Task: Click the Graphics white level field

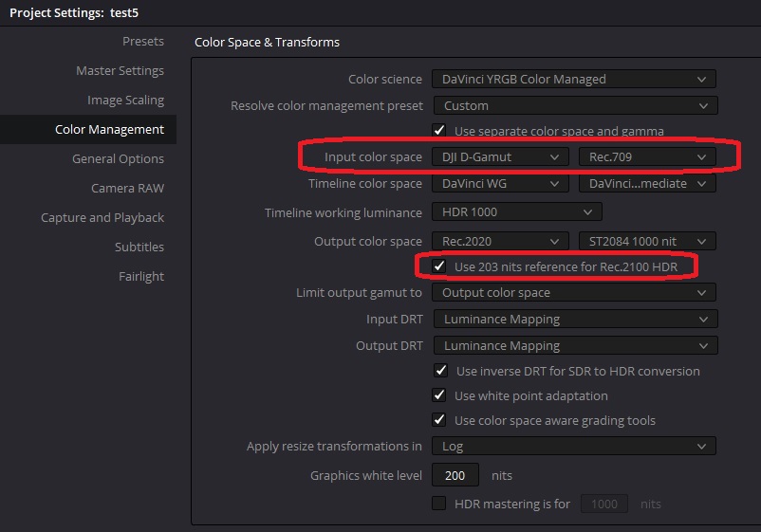Action: point(455,475)
